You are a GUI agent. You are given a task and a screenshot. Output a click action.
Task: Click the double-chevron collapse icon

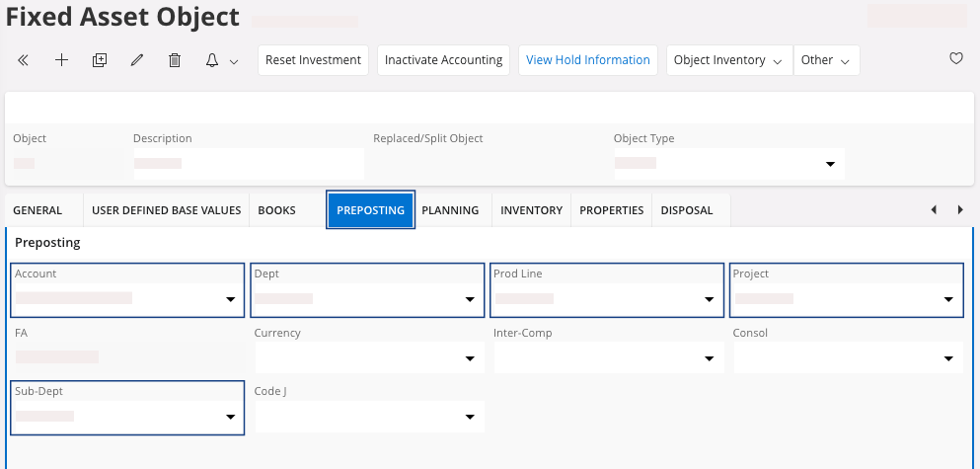24,60
